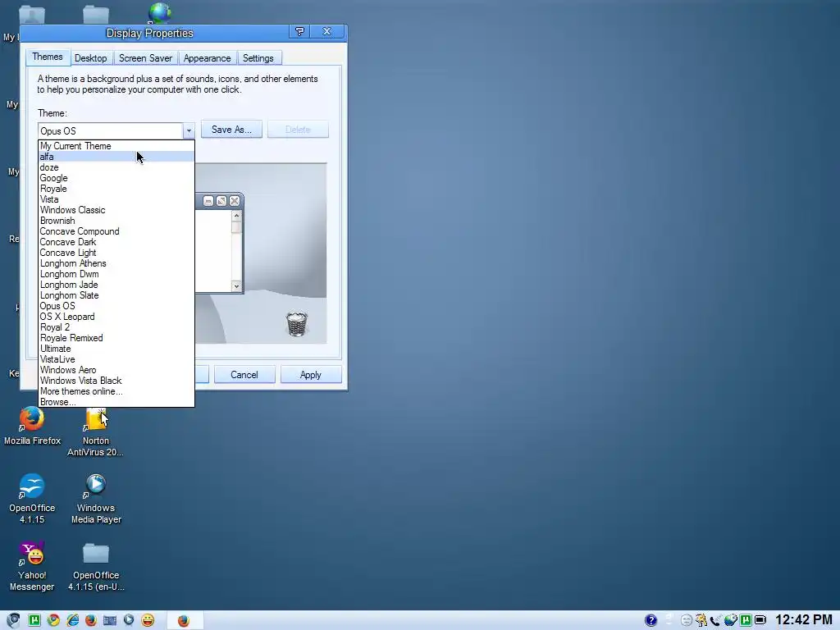
Task: Click the phone handset tray icon
Action: pyautogui.click(x=715, y=620)
